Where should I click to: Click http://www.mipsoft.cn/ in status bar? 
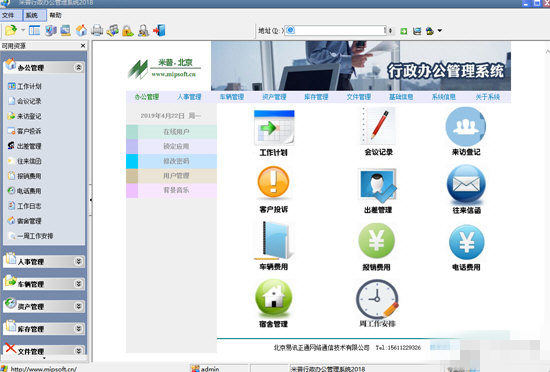(43, 369)
